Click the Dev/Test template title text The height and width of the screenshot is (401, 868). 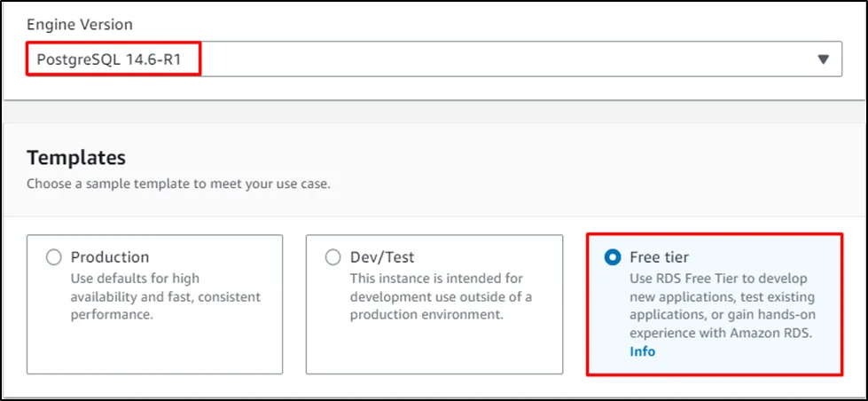coord(381,257)
